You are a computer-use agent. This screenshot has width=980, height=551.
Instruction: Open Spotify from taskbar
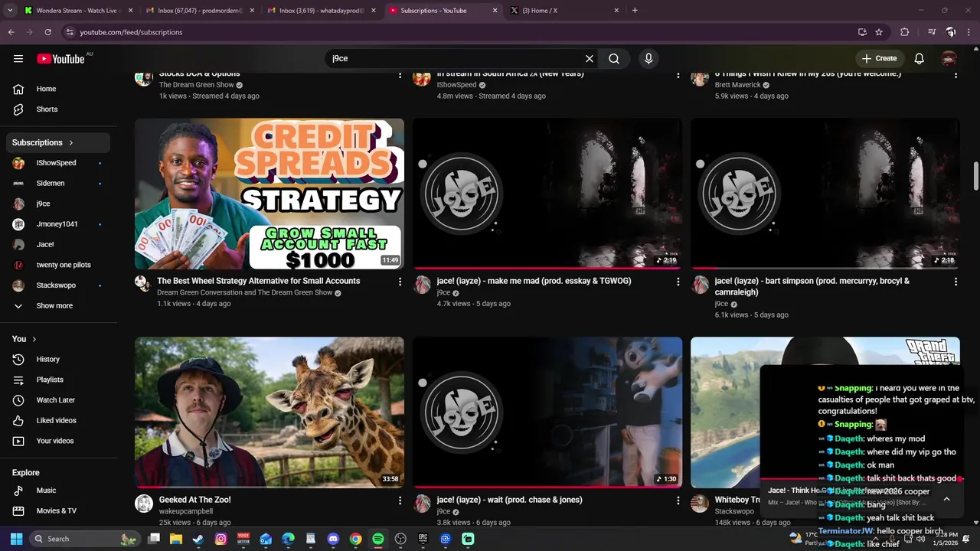coord(378,539)
